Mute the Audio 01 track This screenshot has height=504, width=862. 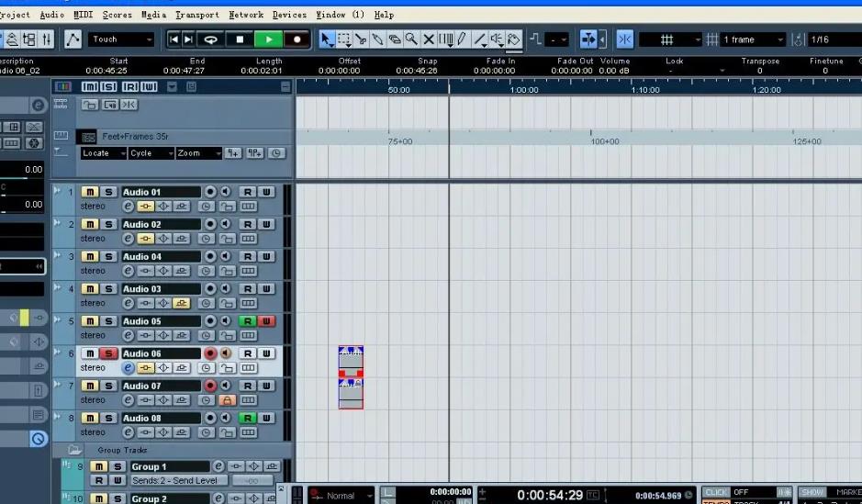coord(90,192)
